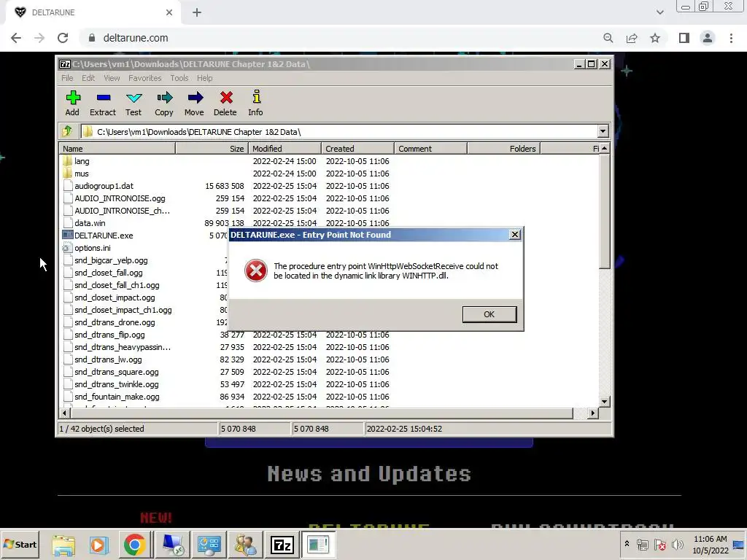This screenshot has width=747, height=560.
Task: Open the Chrome zoom magnifier icon
Action: pyautogui.click(x=608, y=38)
